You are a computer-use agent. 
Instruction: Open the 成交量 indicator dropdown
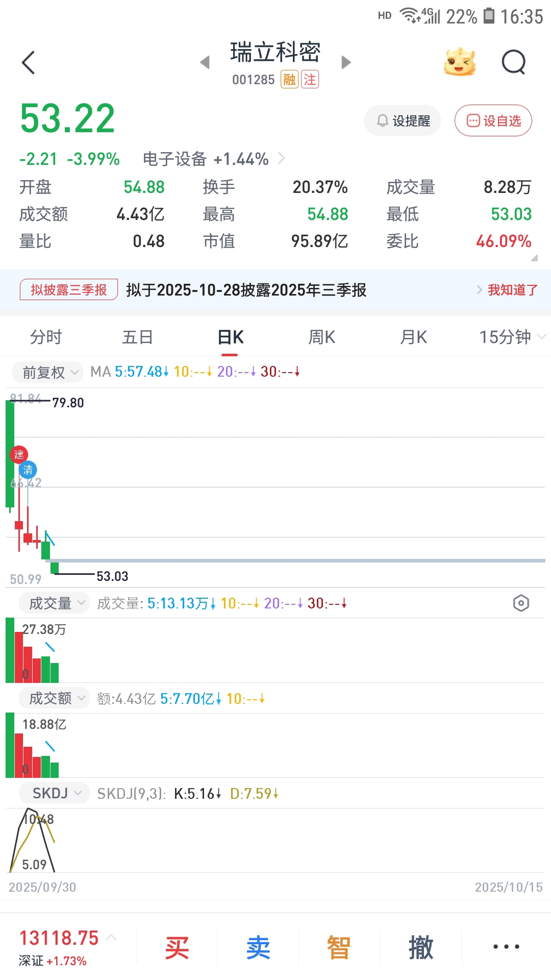click(x=54, y=603)
